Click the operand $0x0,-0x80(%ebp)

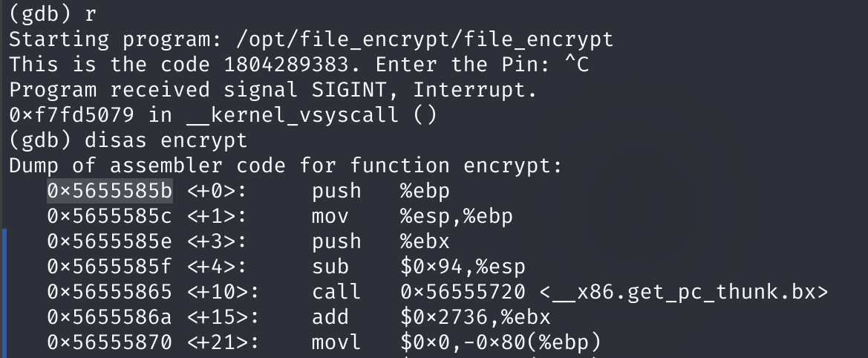500,342
